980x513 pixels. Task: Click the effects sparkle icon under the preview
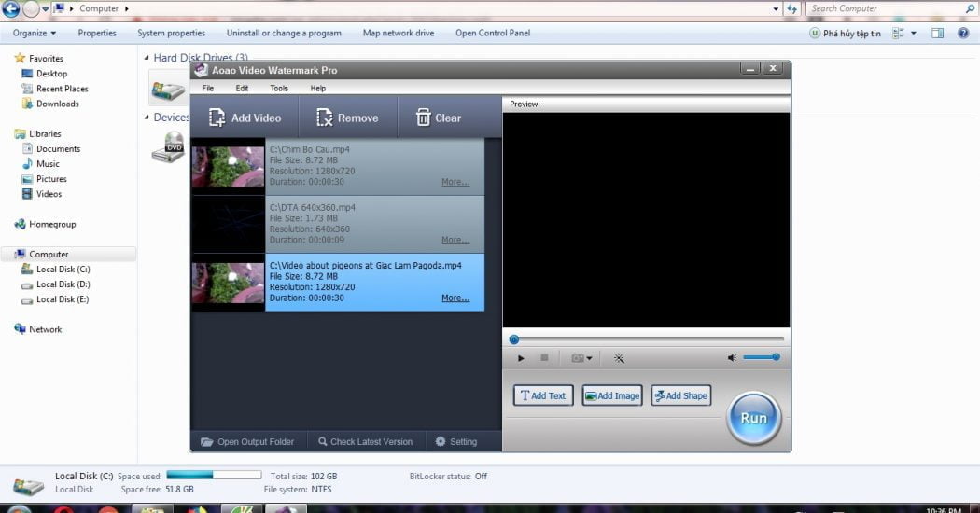pos(619,358)
